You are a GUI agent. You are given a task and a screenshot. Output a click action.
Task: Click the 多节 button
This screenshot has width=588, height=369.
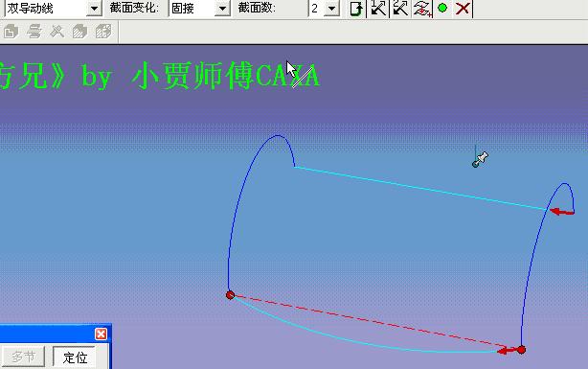(23, 357)
